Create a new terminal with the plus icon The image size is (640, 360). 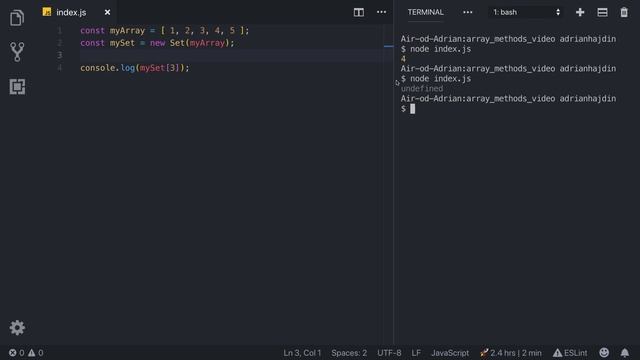pyautogui.click(x=580, y=12)
